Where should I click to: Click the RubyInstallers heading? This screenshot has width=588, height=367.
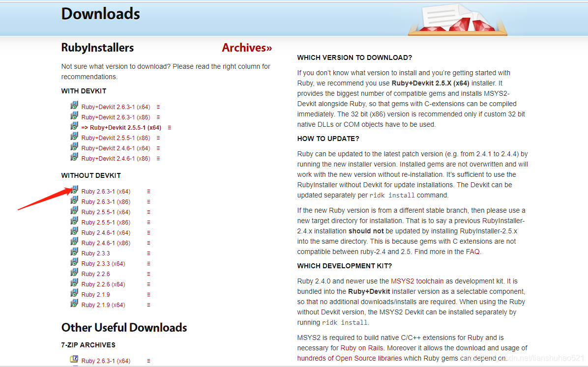pos(97,48)
